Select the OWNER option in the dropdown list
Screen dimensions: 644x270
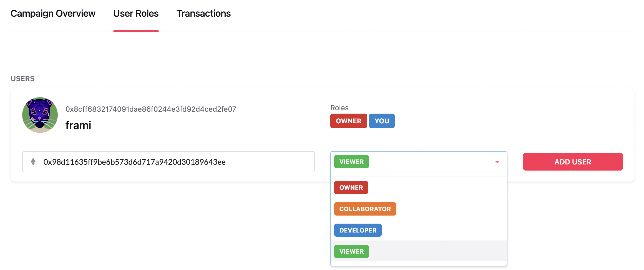[351, 187]
